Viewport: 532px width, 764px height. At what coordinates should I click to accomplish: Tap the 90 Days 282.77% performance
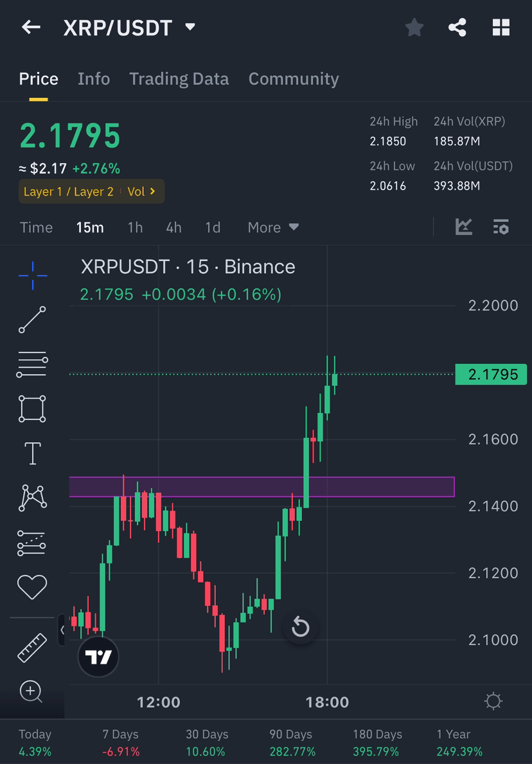[292, 743]
